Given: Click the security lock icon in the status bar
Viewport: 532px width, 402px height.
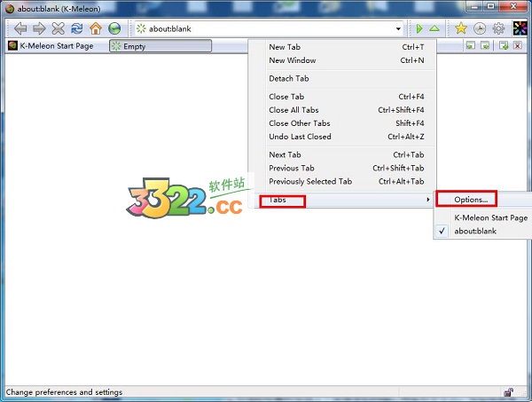Looking at the screenshot, I should coord(508,392).
